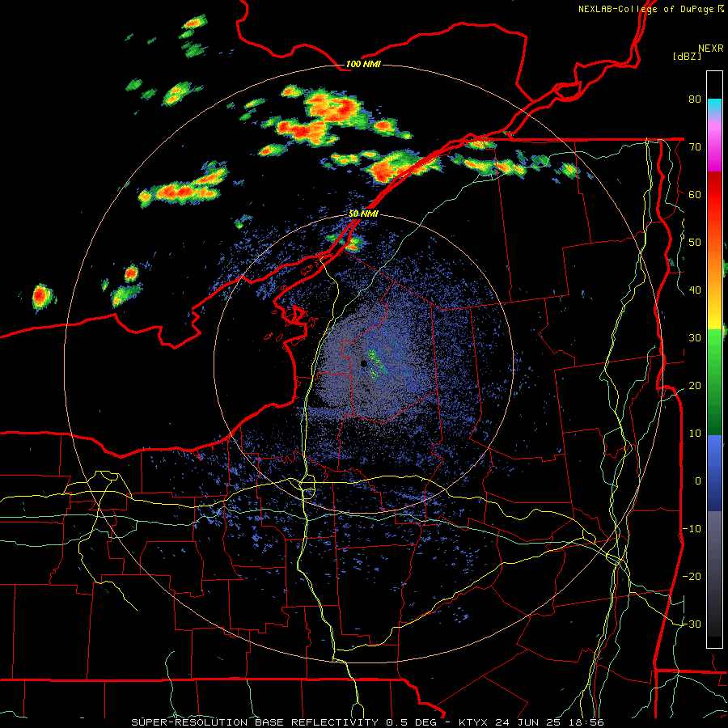Click "SUPER-RESOLUTION BASE REFLECTIVITY" caption text
The image size is (728, 728).
pyautogui.click(x=255, y=722)
